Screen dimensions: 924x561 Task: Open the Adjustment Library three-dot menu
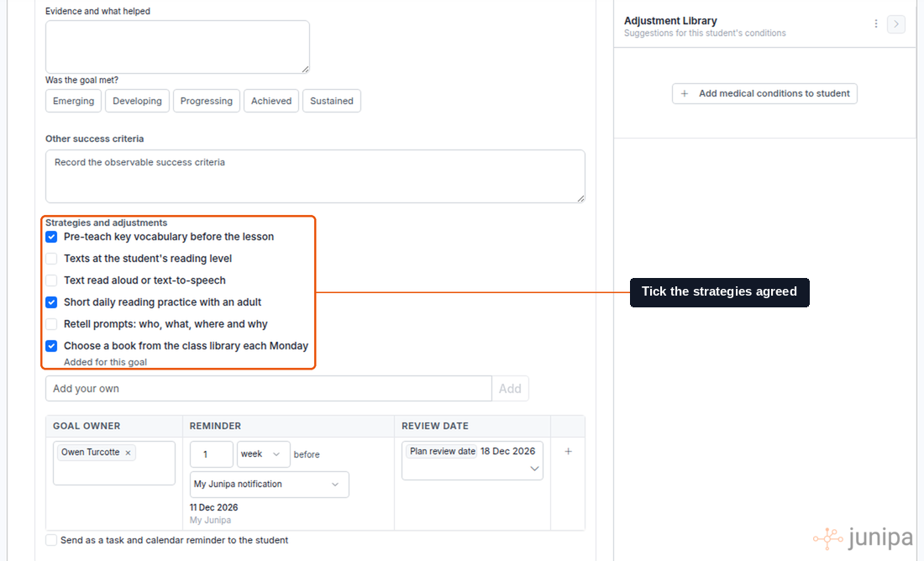875,24
